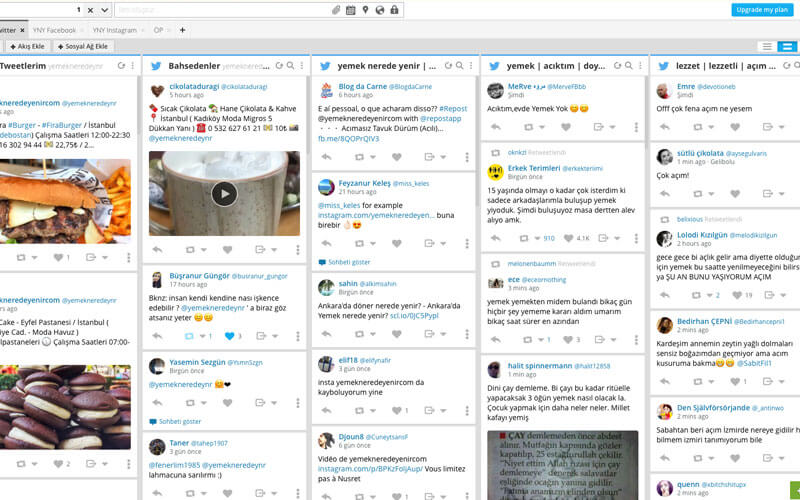Click the attachment paperclip icon in composer
Image resolution: width=800 pixels, height=500 pixels.
tap(336, 10)
